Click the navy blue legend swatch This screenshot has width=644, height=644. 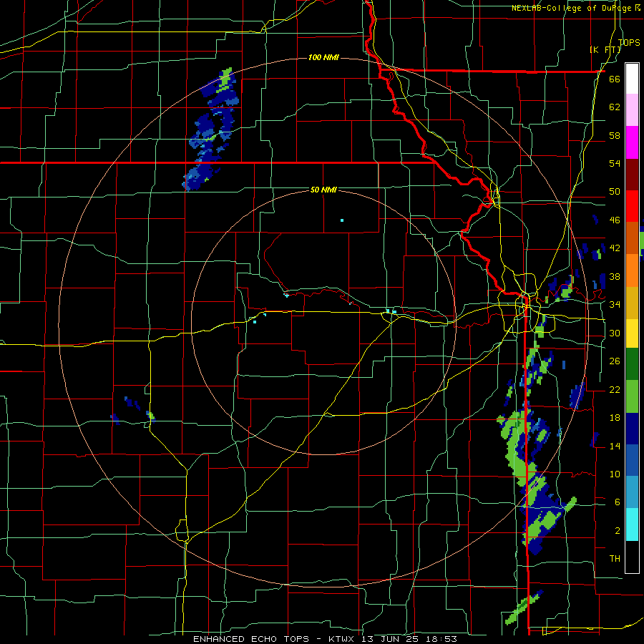click(632, 429)
